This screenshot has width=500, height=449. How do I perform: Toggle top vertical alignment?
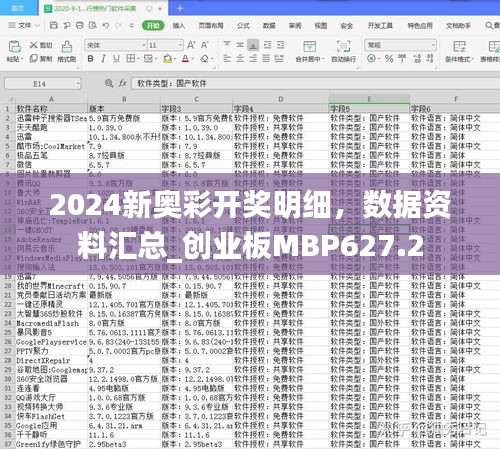(227, 45)
